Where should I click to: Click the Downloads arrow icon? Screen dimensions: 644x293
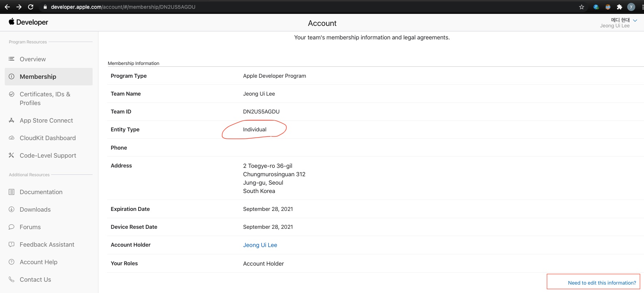pyautogui.click(x=12, y=209)
